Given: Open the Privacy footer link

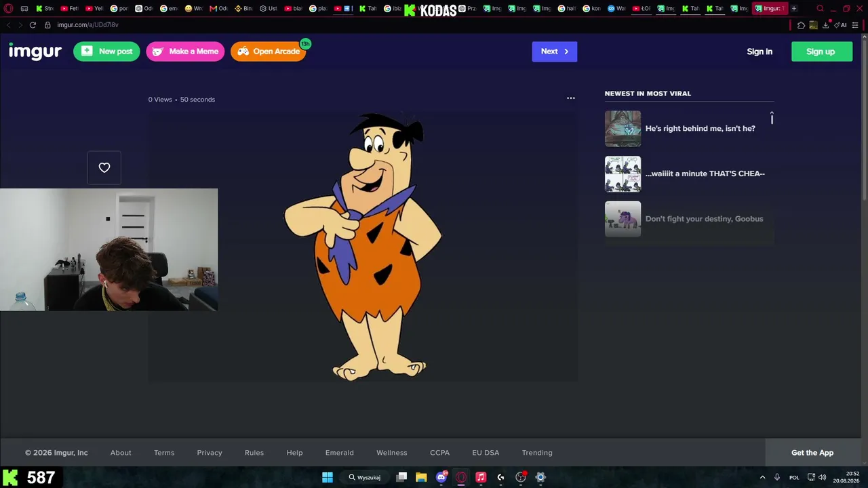Looking at the screenshot, I should coord(210,453).
